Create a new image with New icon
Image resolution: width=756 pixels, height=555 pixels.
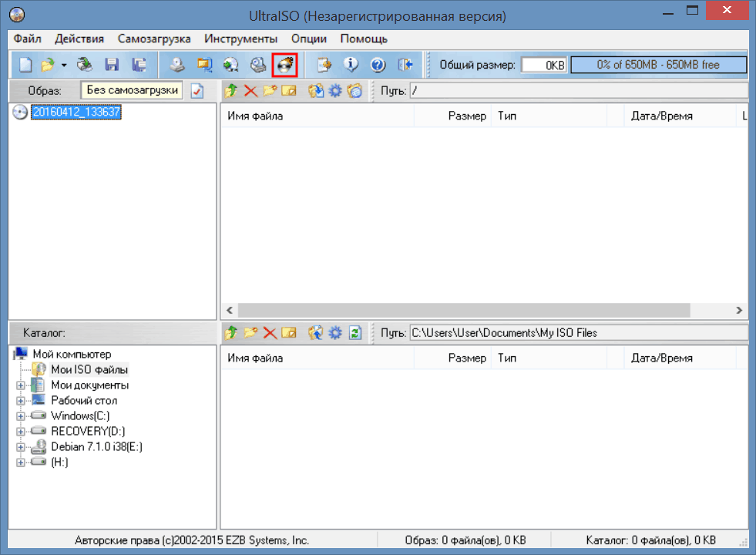click(25, 65)
